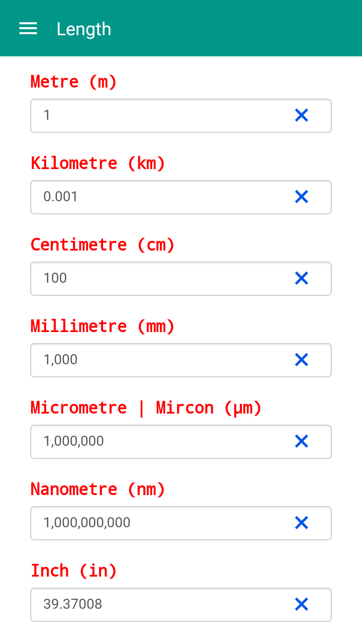Screen dimensions: 362x644
Task: Open the hamburger navigation menu
Action: pyautogui.click(x=28, y=29)
